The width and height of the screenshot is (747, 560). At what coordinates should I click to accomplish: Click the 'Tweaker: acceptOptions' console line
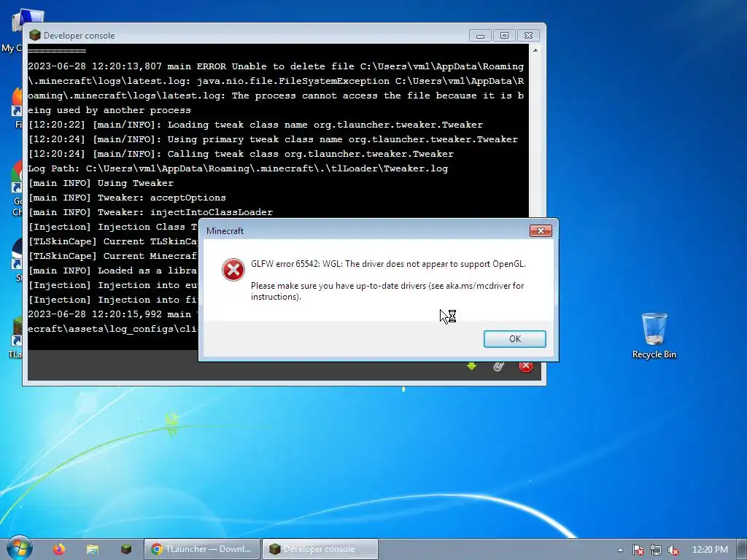(x=127, y=198)
